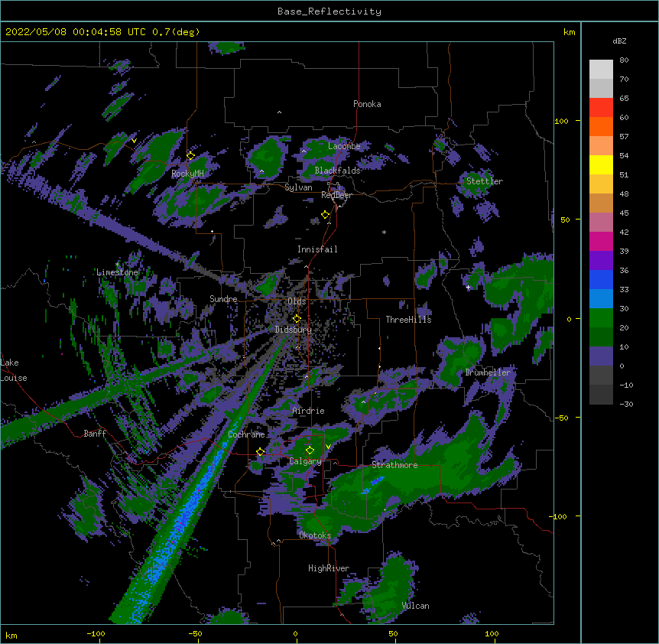Click the yellow V marker northwest of RockyMH
Screen dimensions: 659x644
134,141
